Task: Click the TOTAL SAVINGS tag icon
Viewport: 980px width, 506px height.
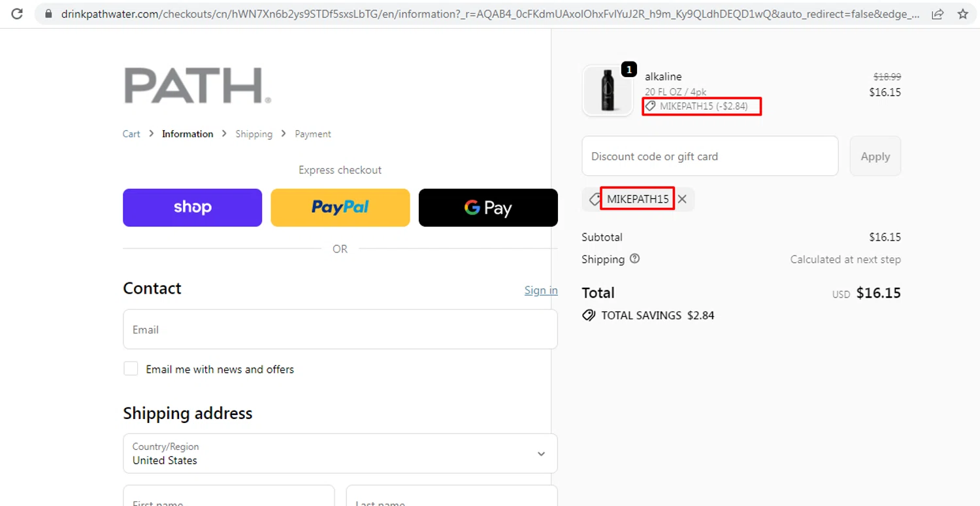Action: click(589, 315)
